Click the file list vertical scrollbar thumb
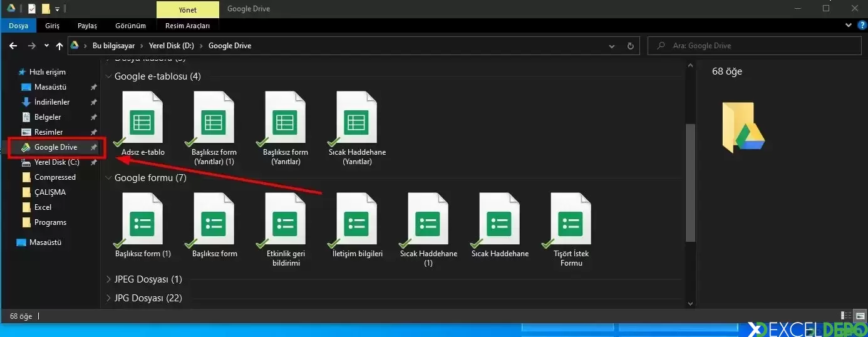 691,182
